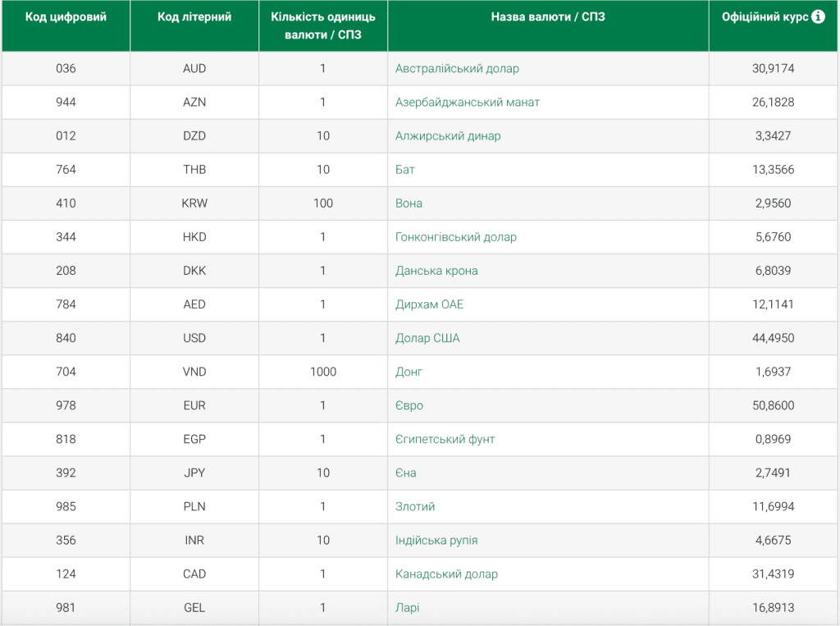Click the Назва валюти / СПЗ header
840x626 pixels.
coord(548,16)
